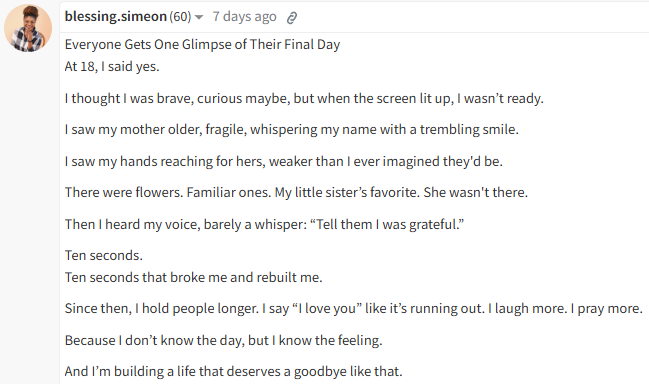Image resolution: width=649 pixels, height=384 pixels.
Task: Visit the blessing.simeon username link
Action: (115, 17)
